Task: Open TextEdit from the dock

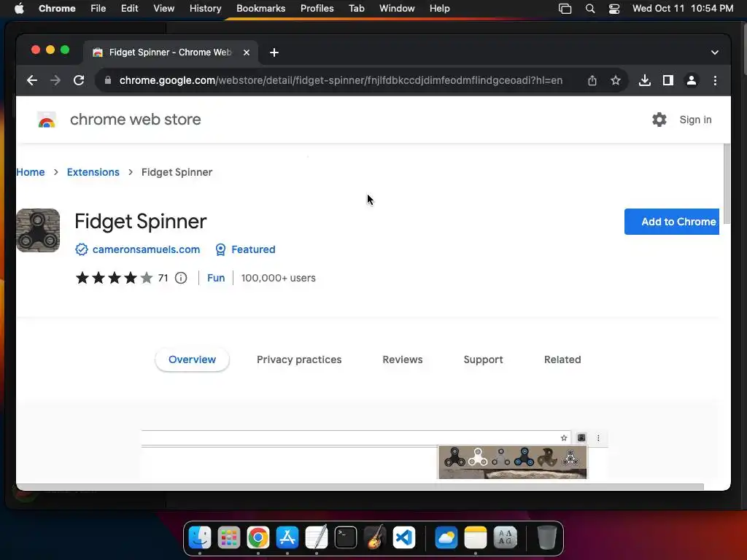Action: pyautogui.click(x=317, y=537)
